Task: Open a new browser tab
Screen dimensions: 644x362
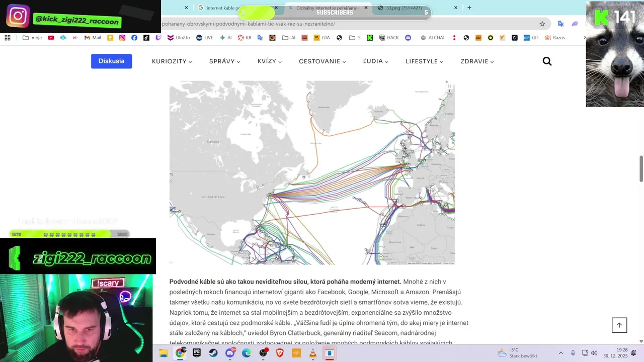Action: [x=469, y=8]
